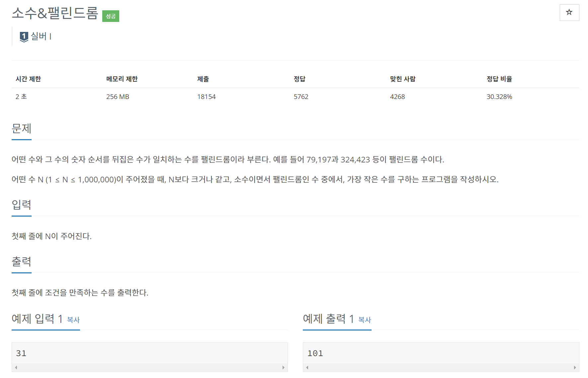Click right scroll arrow under sample output
The height and width of the screenshot is (378, 588).
coord(575,367)
